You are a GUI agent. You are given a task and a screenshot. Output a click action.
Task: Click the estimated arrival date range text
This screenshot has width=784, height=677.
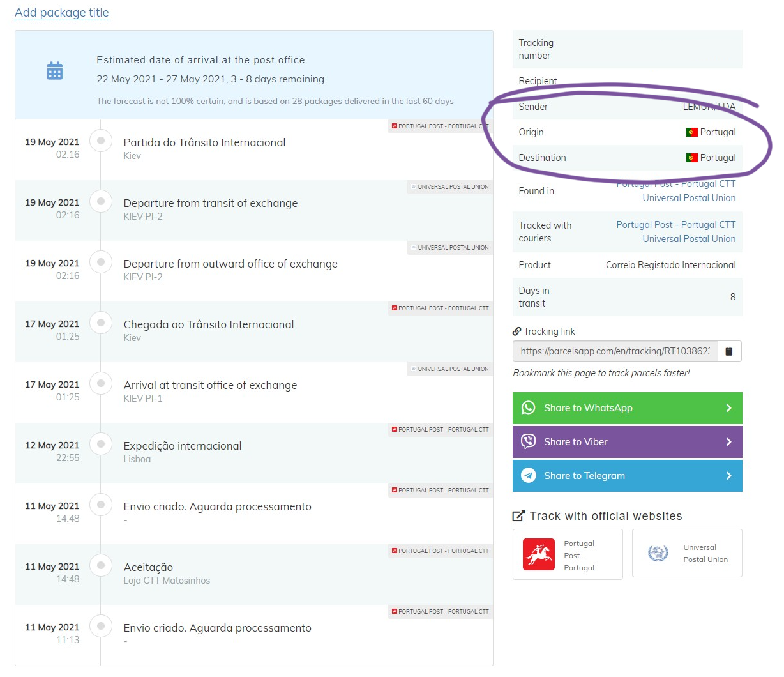click(211, 79)
